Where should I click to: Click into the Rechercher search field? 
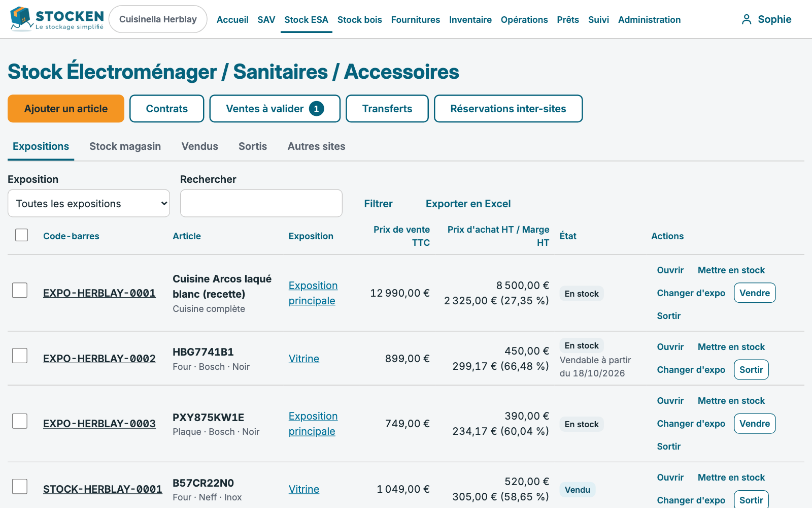click(x=261, y=203)
